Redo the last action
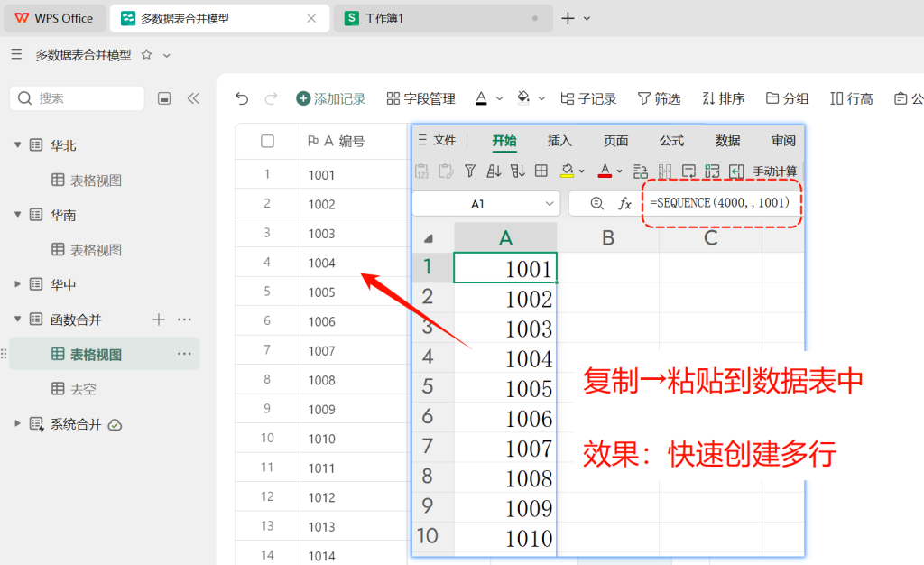 [x=271, y=98]
